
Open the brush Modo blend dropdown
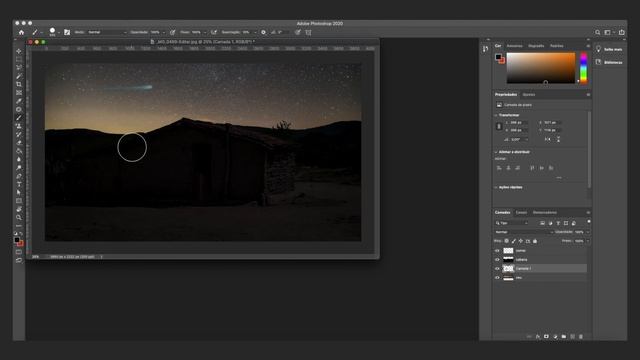tap(107, 32)
